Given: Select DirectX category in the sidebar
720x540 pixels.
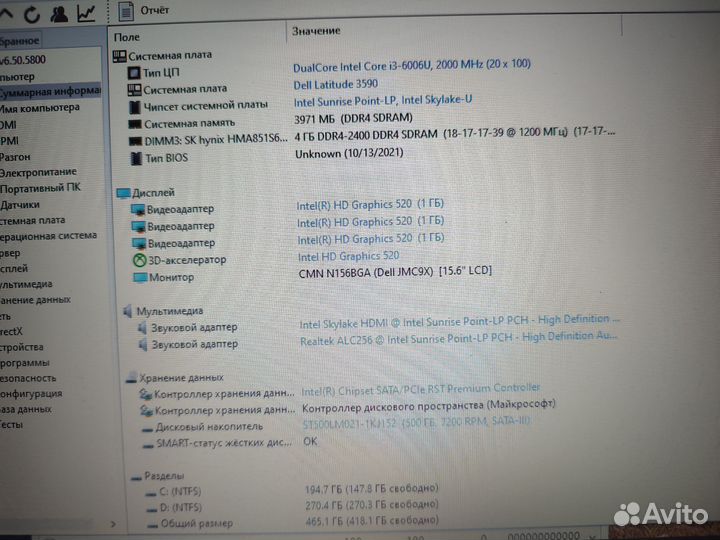Looking at the screenshot, I should click(11, 332).
